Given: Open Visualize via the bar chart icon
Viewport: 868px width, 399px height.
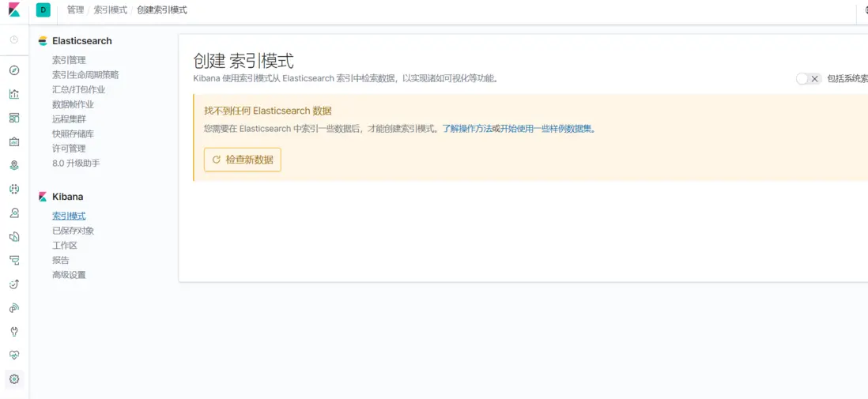Looking at the screenshot, I should 14,94.
